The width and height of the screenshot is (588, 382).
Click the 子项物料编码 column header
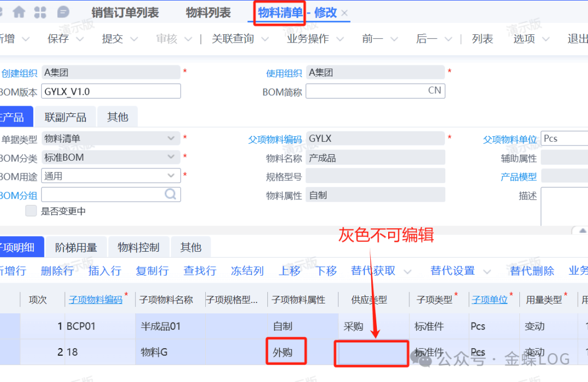click(x=96, y=300)
